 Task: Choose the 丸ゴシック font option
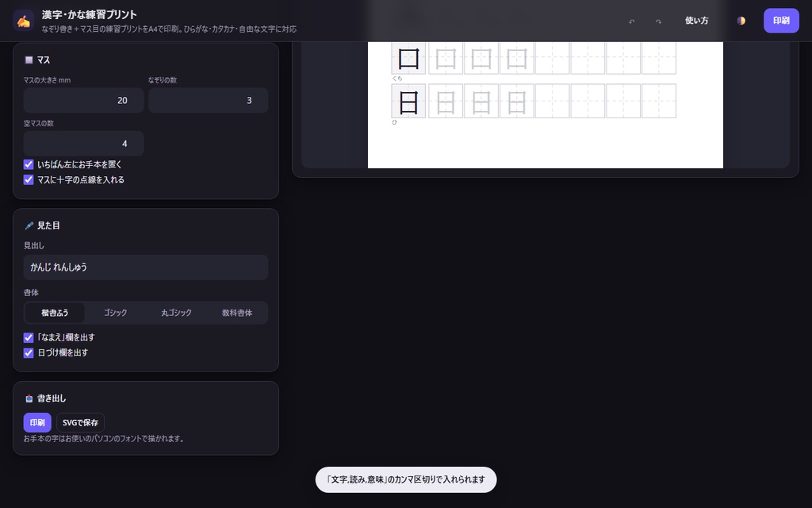coord(176,313)
